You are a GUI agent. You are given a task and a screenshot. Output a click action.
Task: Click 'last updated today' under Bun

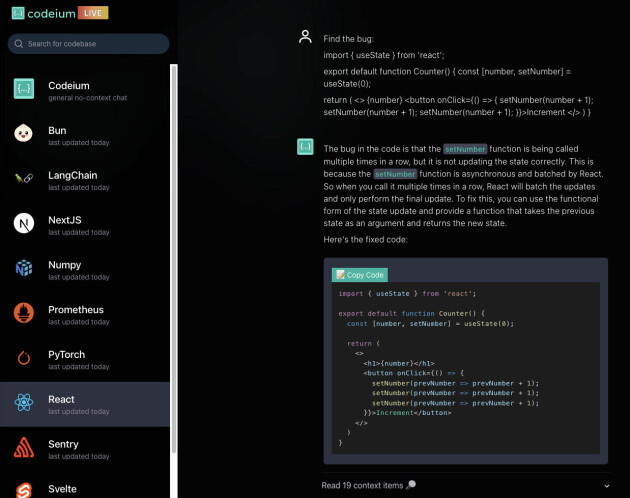click(x=79, y=143)
